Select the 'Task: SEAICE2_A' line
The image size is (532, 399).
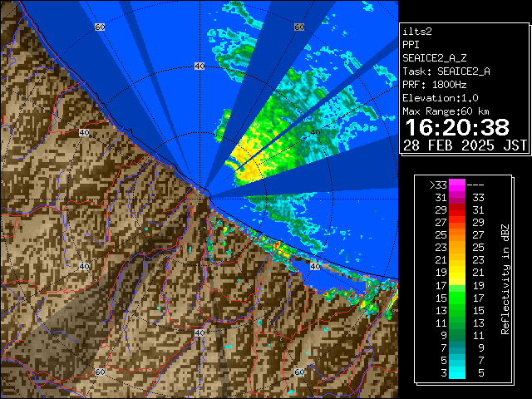[446, 71]
